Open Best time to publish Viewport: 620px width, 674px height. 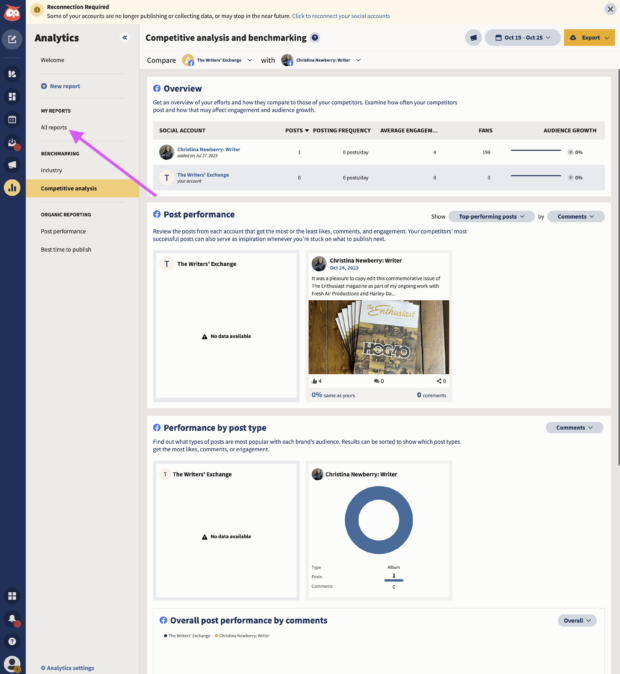click(66, 249)
